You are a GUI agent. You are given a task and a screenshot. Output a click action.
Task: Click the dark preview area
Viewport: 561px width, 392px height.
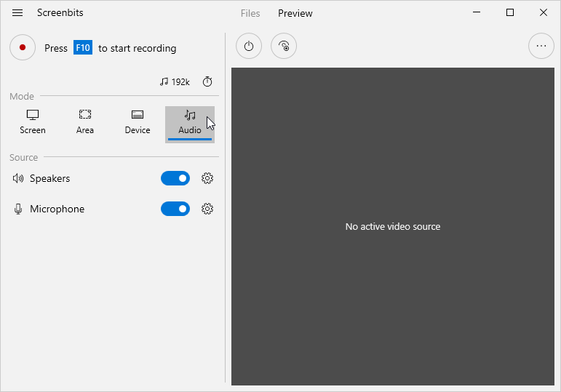[x=393, y=226]
